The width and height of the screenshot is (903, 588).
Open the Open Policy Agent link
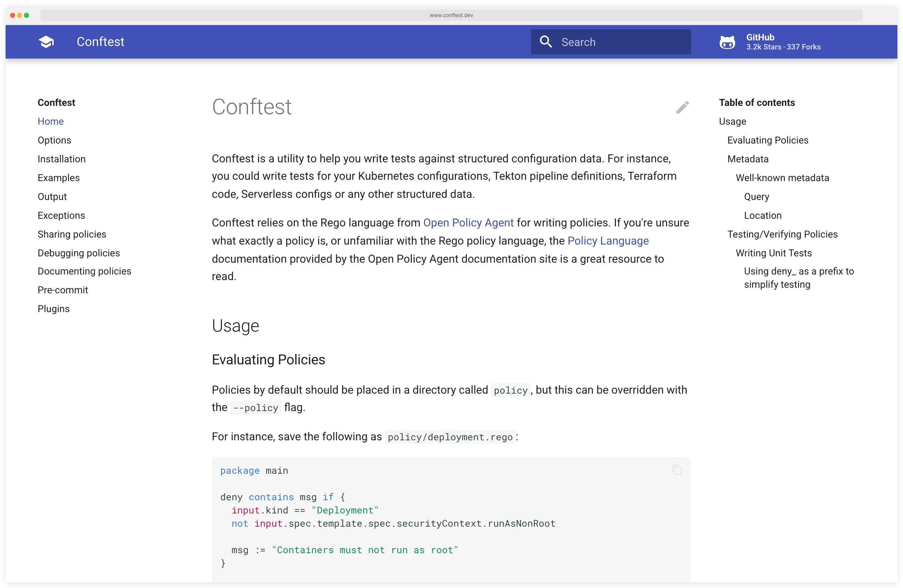[468, 223]
